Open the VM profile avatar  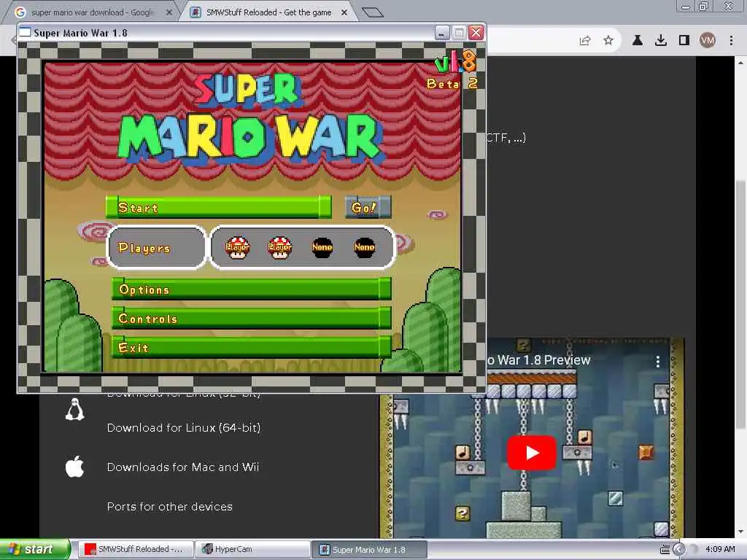(x=708, y=41)
